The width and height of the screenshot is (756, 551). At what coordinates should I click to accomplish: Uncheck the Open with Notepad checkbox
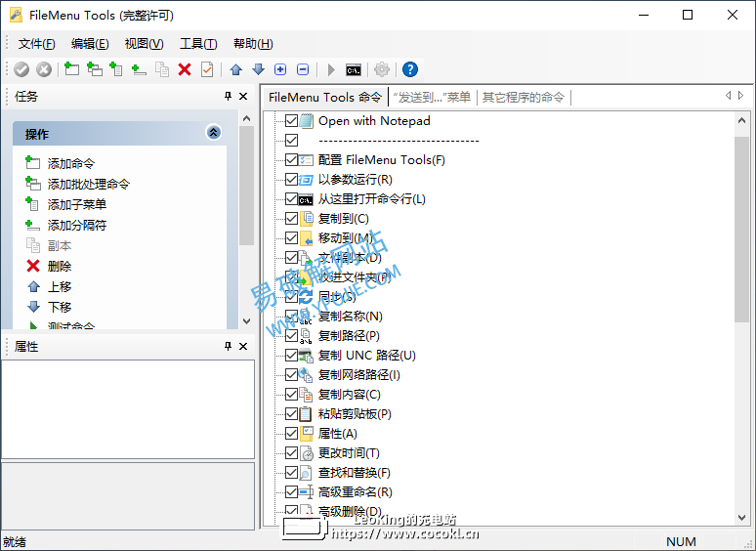292,120
